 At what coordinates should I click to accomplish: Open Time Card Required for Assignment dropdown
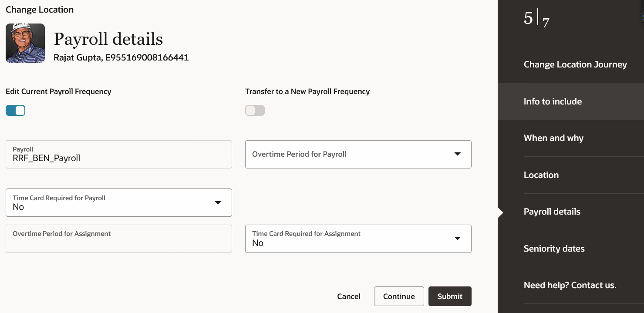(x=358, y=239)
